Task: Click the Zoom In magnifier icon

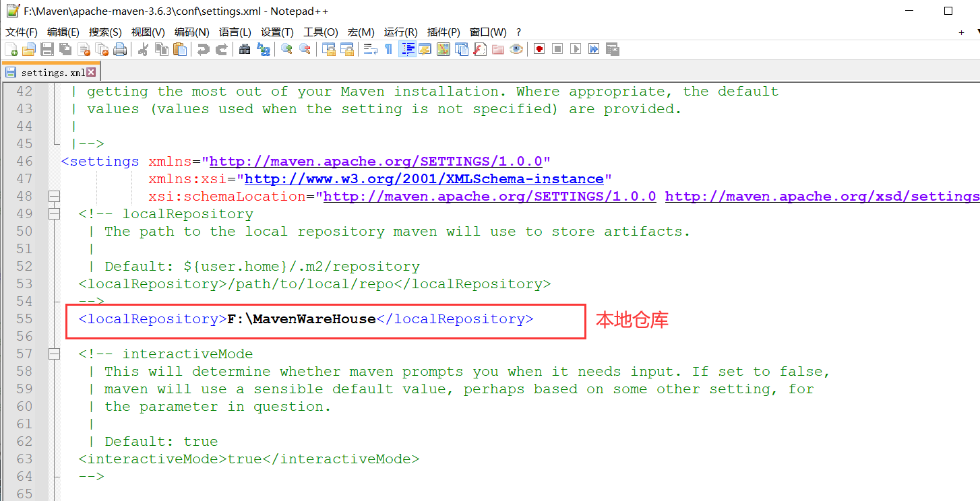Action: click(286, 49)
